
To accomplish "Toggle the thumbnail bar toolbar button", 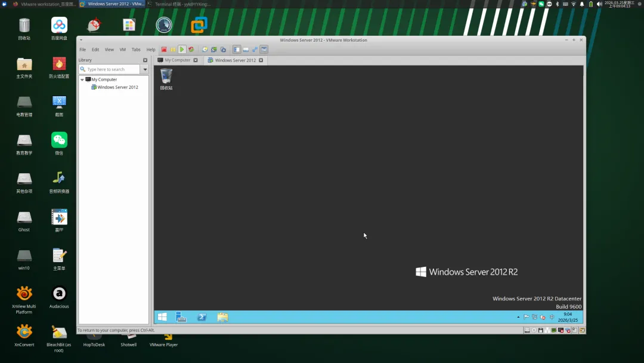I will click(246, 50).
